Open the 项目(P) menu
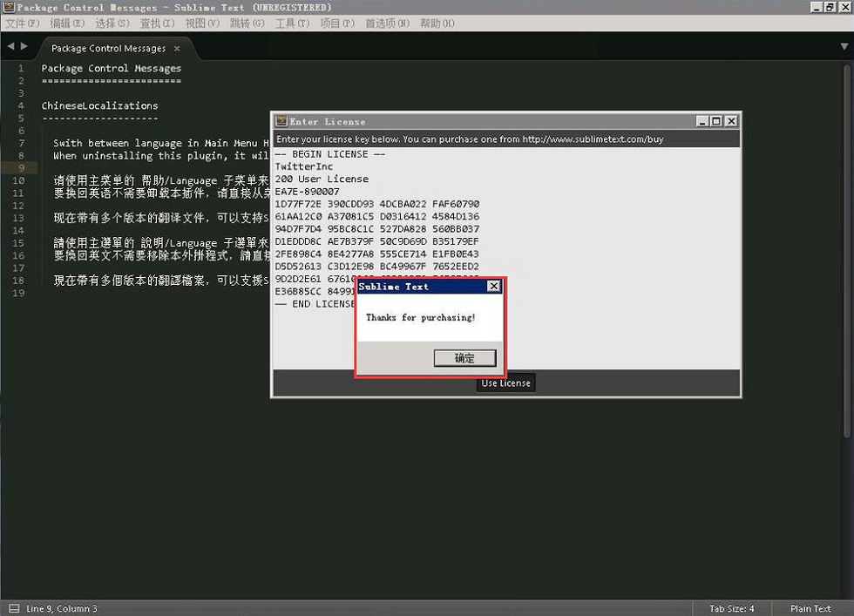The width and height of the screenshot is (854, 616). 337,24
